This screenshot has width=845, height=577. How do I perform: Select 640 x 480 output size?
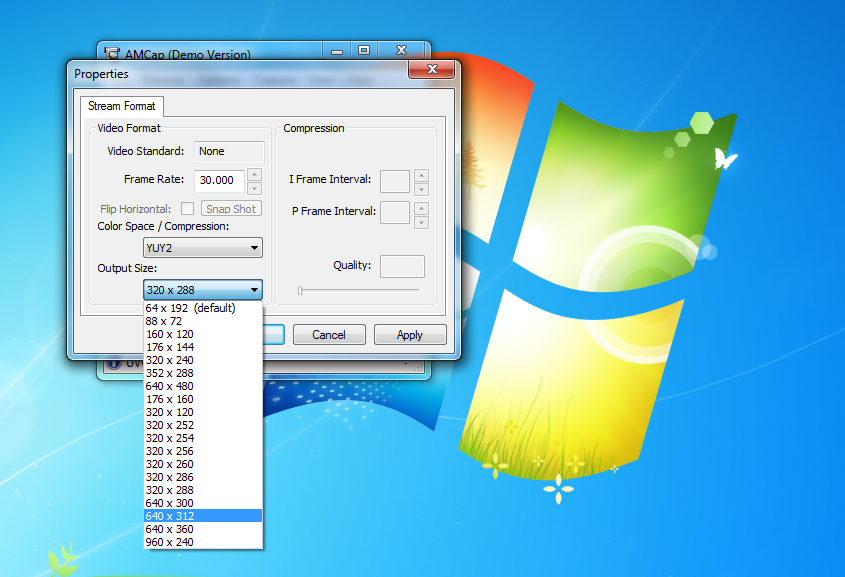click(x=203, y=386)
